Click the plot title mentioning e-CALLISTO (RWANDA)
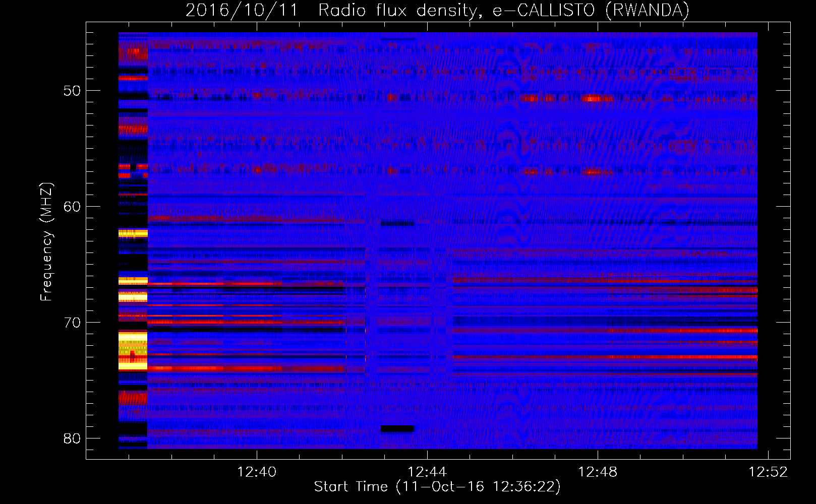Viewport: 816px width, 504px height. tap(437, 10)
